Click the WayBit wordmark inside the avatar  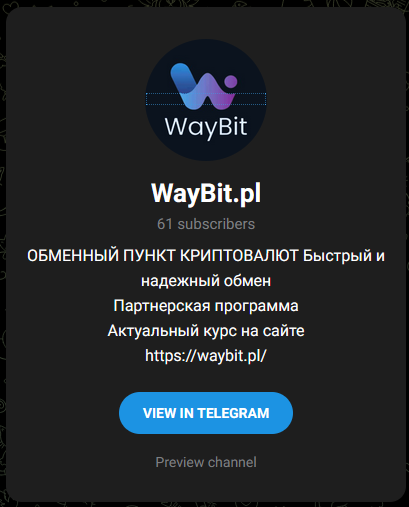(x=206, y=128)
